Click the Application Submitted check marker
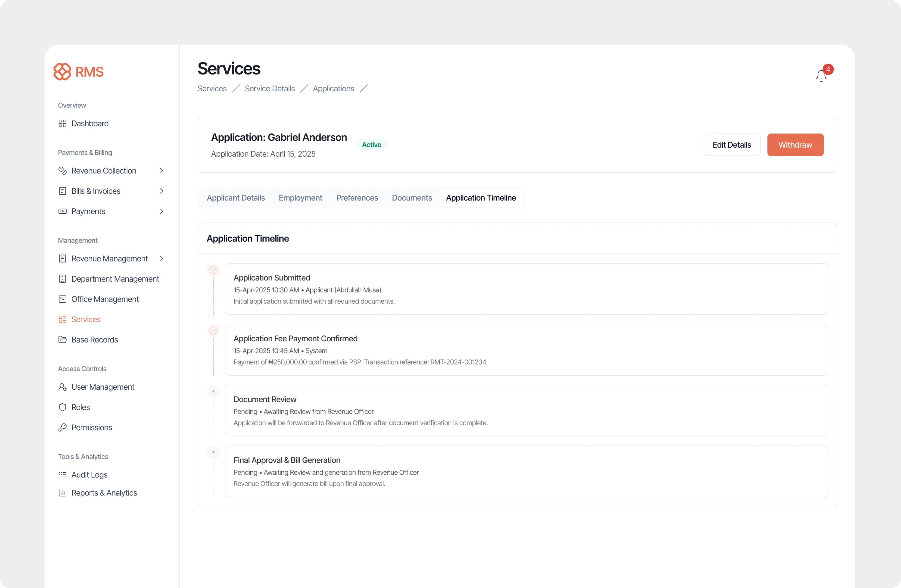 pos(213,270)
